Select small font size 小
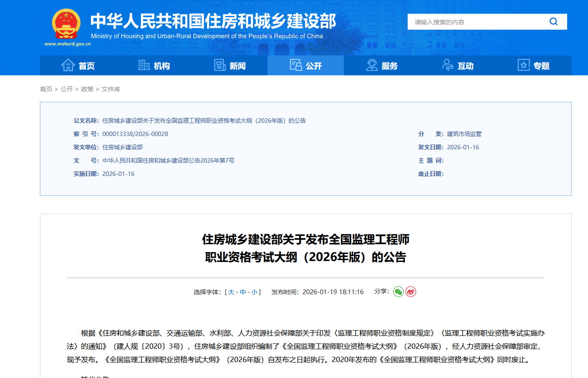The image size is (588, 378). click(254, 292)
